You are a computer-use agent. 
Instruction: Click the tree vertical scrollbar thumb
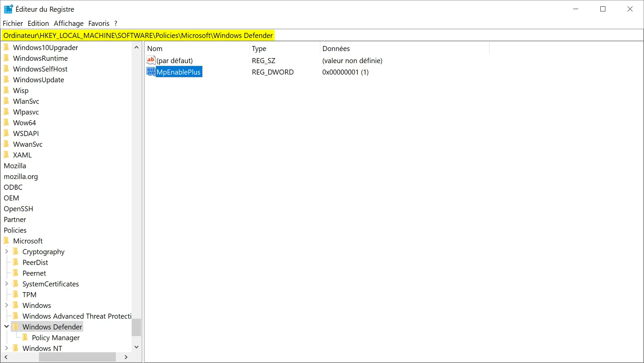coord(136,327)
